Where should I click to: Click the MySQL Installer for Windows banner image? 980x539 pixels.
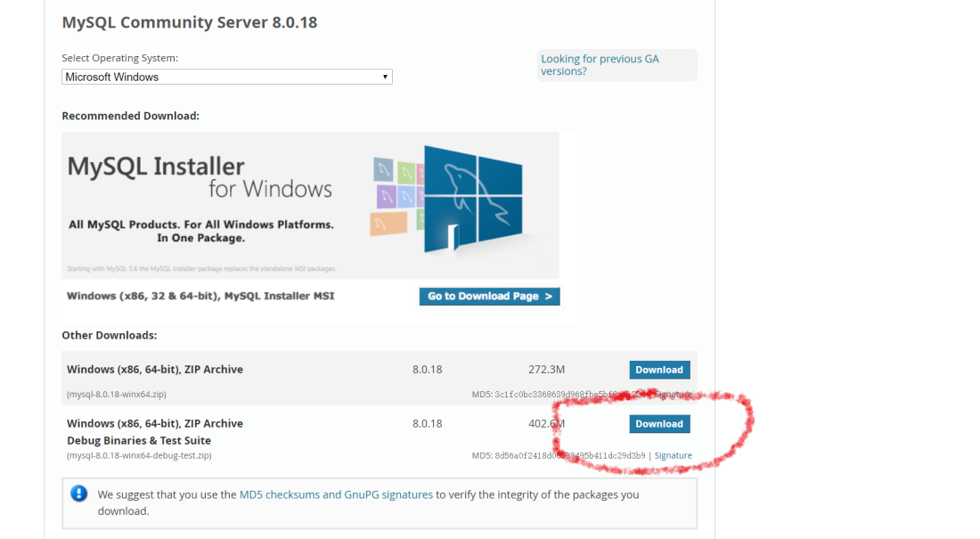(x=310, y=205)
